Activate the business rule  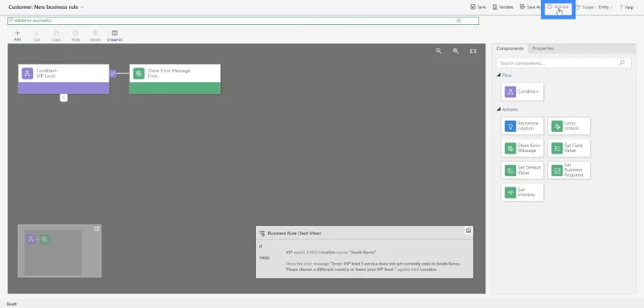coord(558,7)
